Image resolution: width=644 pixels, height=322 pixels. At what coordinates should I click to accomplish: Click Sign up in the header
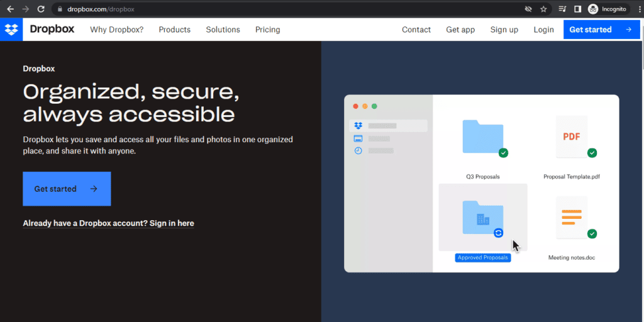tap(504, 30)
